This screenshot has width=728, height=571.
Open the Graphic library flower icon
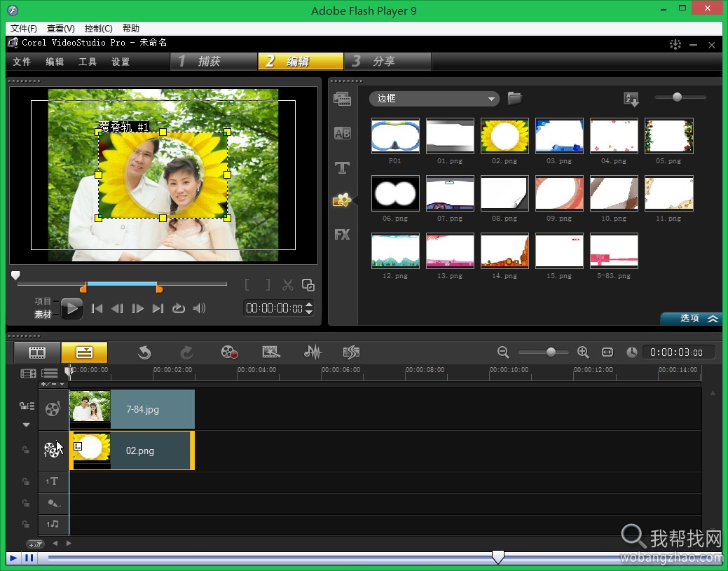click(342, 200)
